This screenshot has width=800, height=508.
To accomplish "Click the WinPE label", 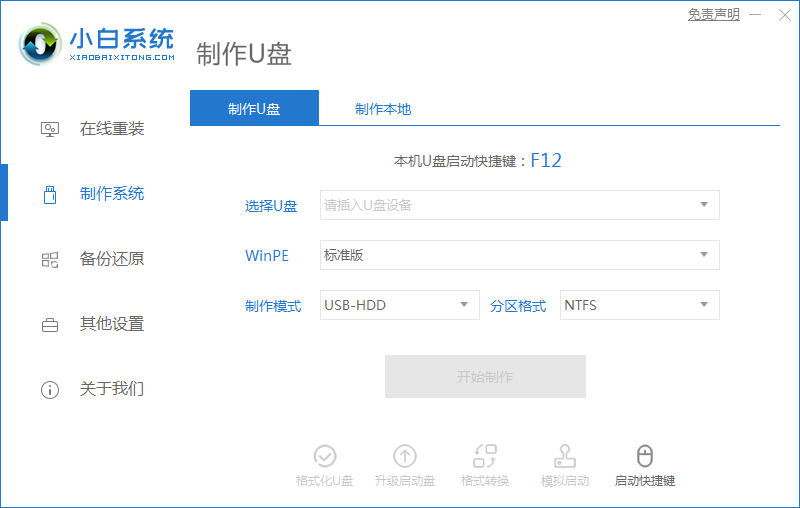I will pos(267,256).
